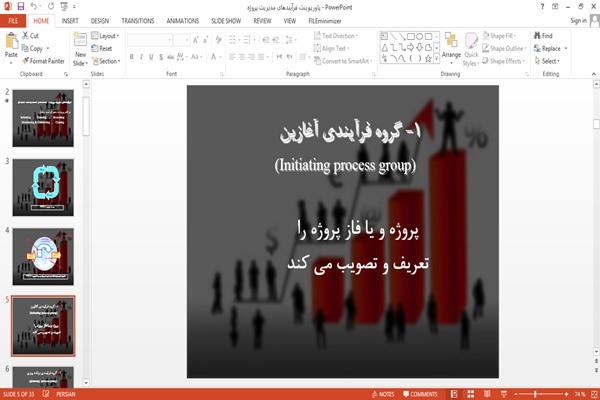Select the star shape in shapes gallery

coord(428,59)
